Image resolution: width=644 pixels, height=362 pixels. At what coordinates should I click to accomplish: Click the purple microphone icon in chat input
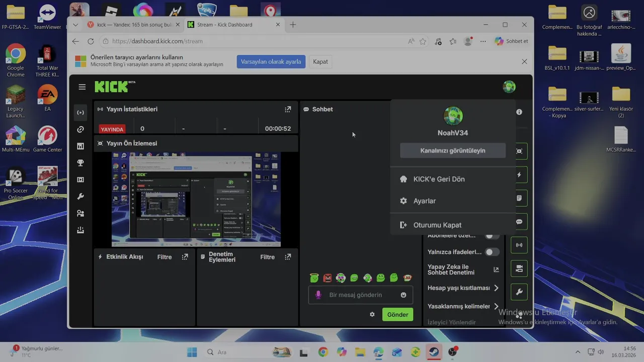[318, 295]
